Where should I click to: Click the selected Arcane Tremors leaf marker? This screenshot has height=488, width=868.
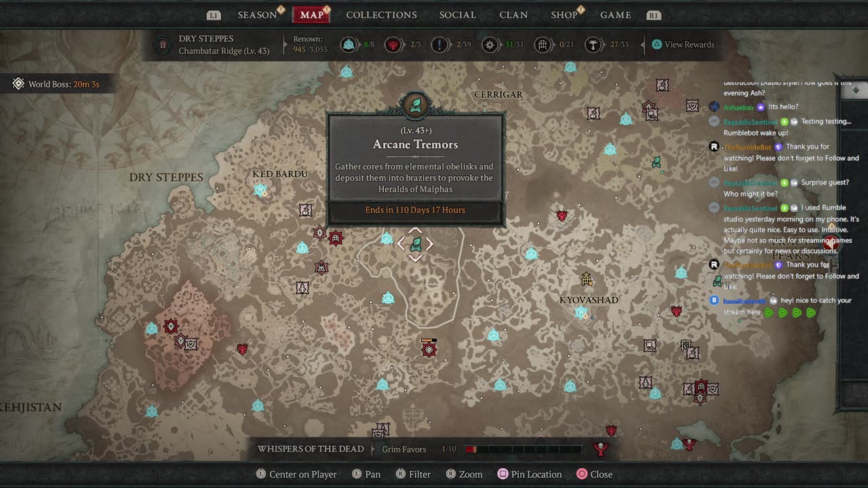(x=416, y=244)
